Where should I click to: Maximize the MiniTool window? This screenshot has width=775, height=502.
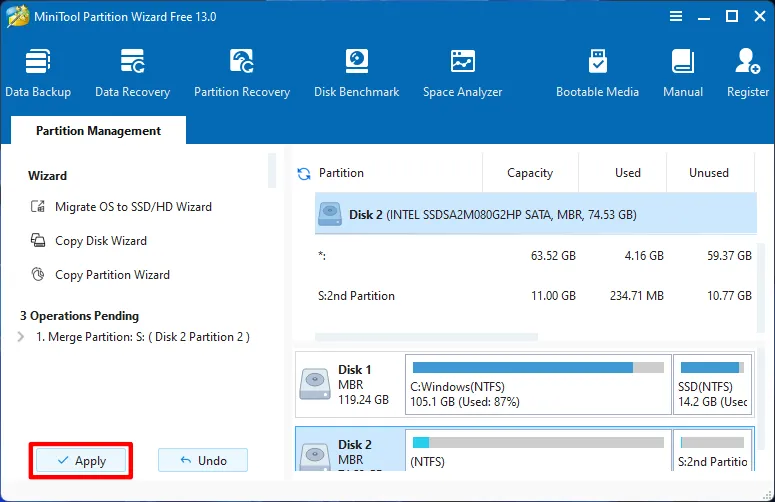(x=732, y=16)
